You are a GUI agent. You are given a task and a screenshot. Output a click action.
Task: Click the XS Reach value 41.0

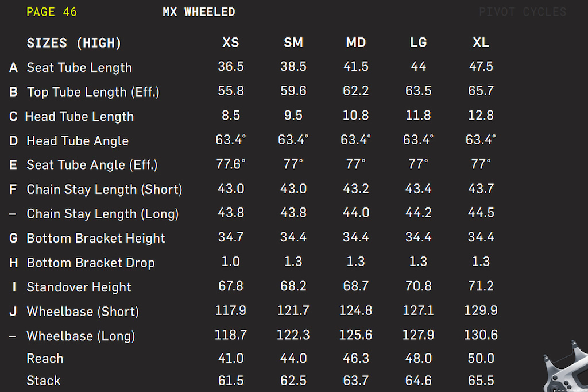[231, 358]
